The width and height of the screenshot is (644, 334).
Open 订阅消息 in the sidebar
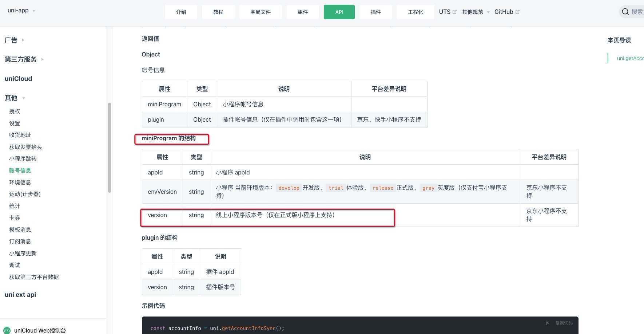click(20, 241)
